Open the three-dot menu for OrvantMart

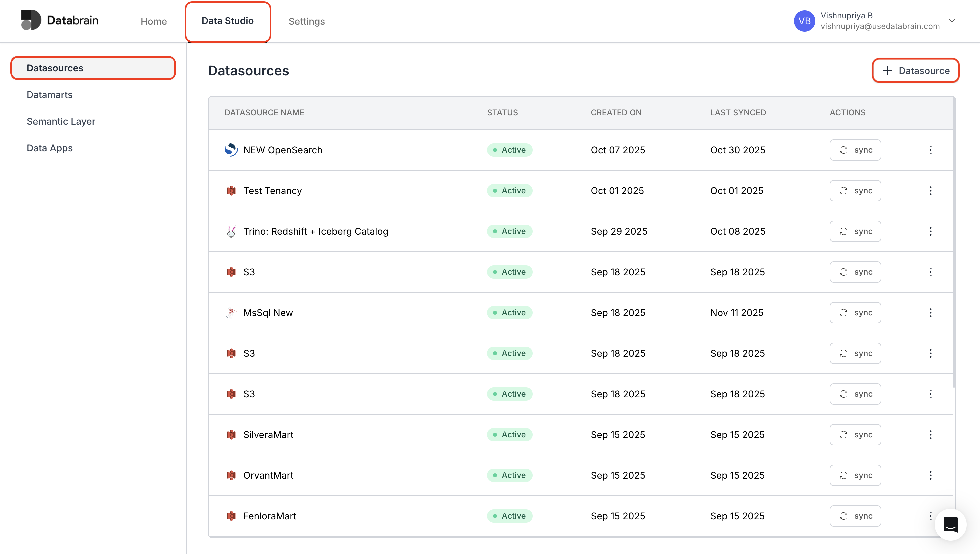(x=930, y=475)
